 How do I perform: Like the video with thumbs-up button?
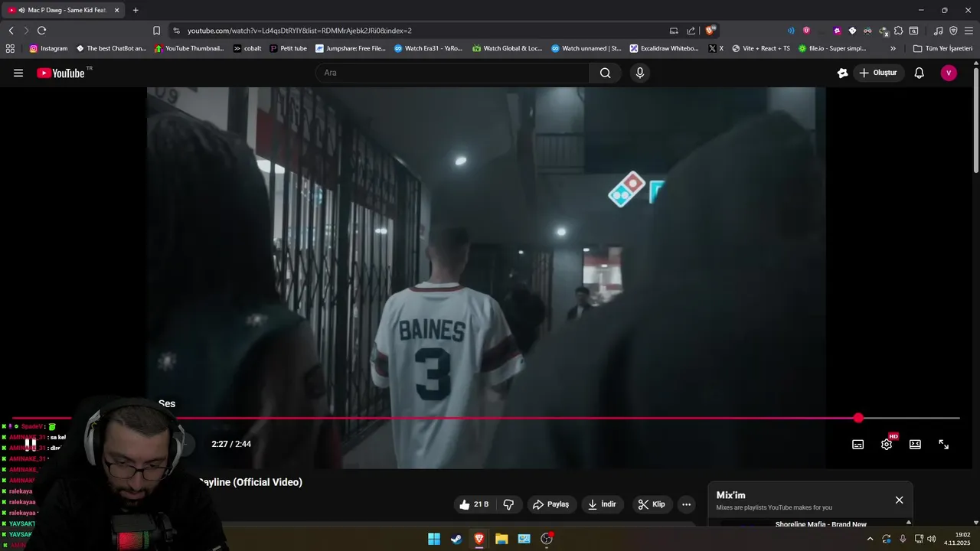click(474, 504)
